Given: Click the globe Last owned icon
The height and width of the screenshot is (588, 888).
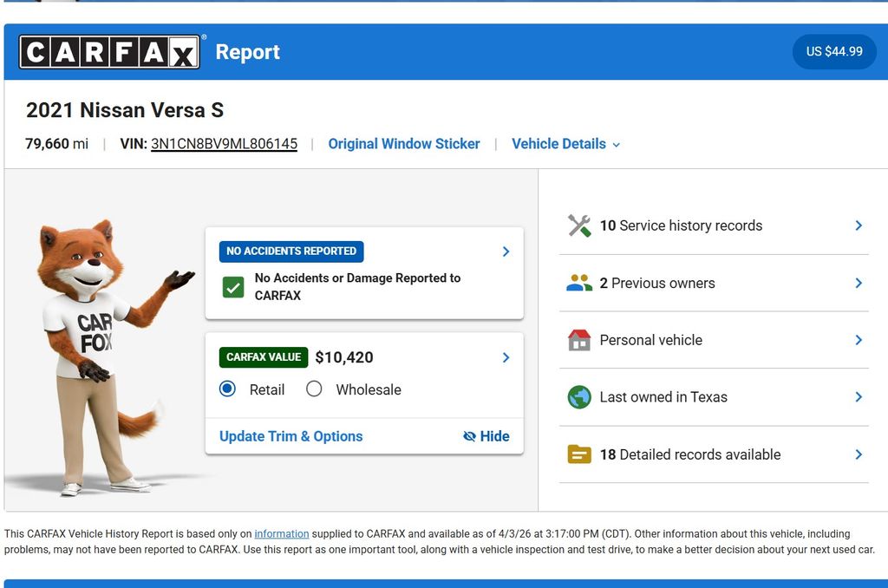Looking at the screenshot, I should pos(579,397).
